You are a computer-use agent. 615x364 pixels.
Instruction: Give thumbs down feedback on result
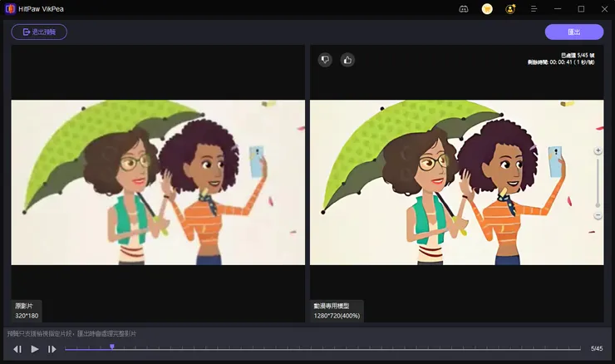[325, 60]
